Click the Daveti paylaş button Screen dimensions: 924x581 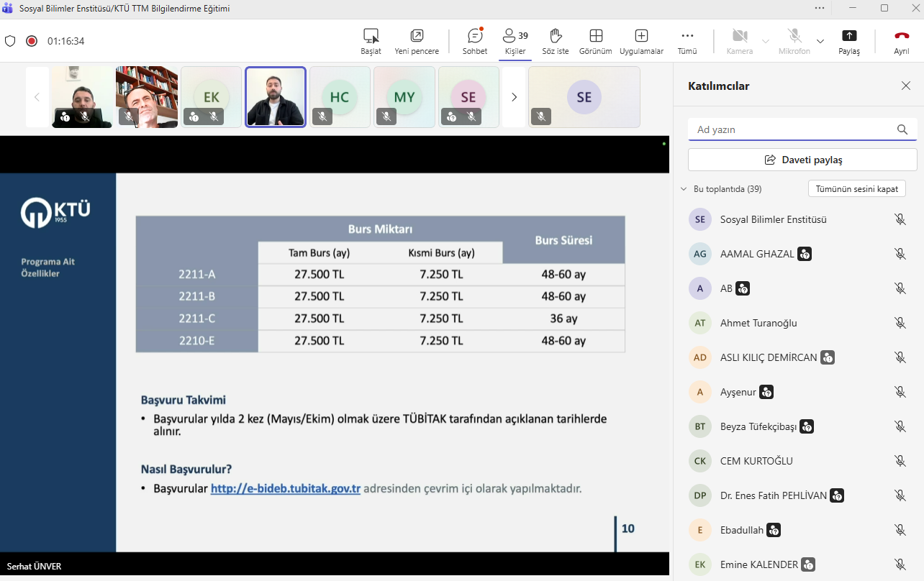click(x=802, y=160)
